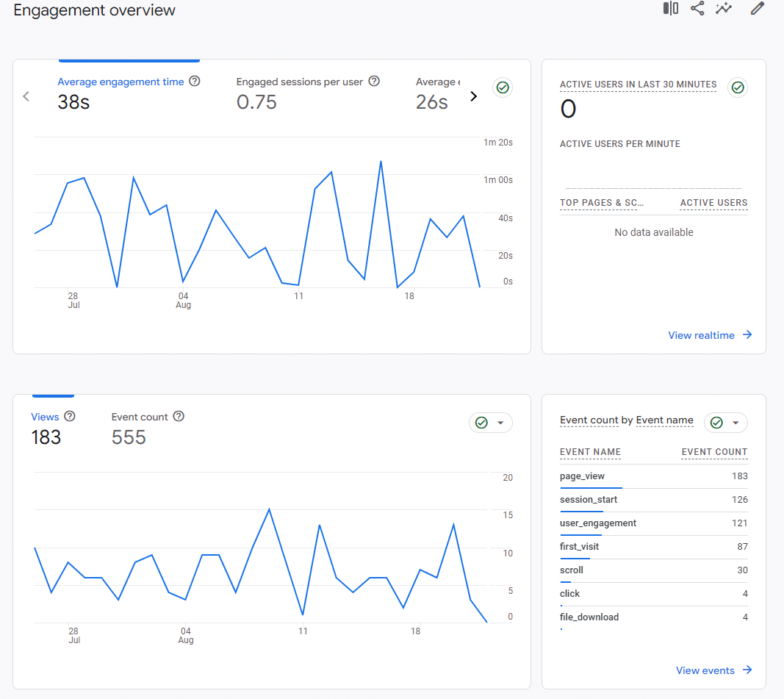Click green check status in realtime card

click(x=738, y=87)
